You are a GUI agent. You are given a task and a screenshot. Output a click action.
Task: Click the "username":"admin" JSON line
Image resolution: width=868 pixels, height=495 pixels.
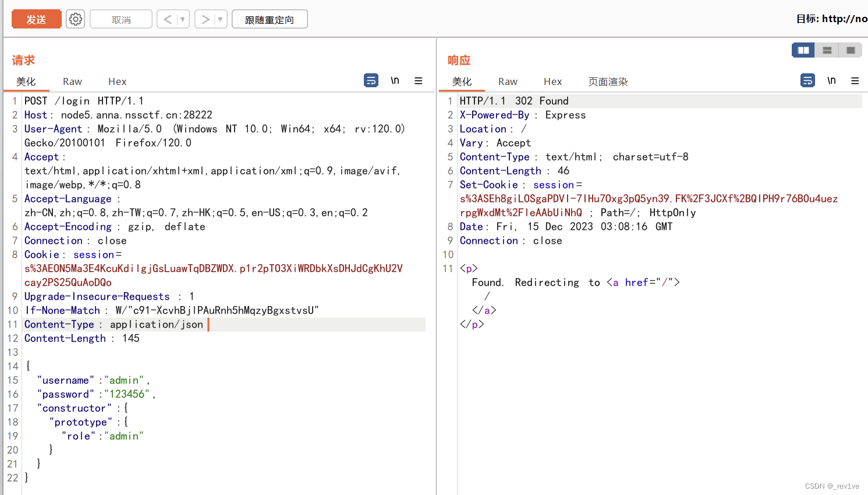point(93,380)
